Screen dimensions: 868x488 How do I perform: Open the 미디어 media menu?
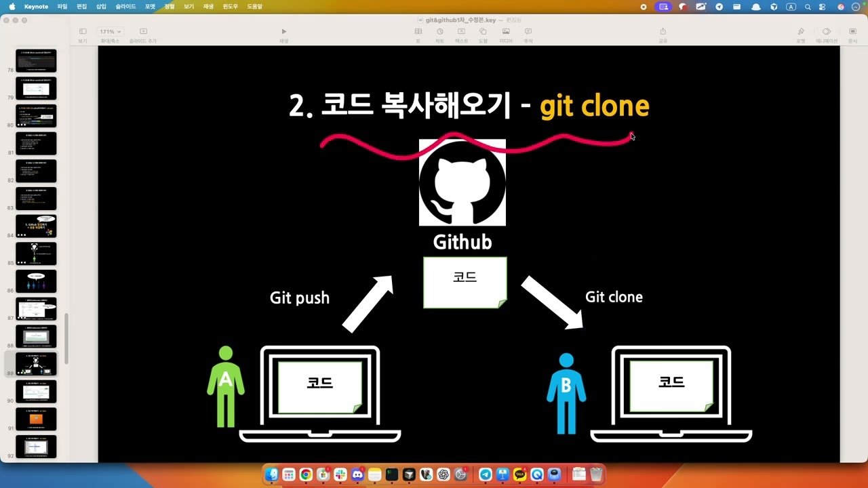[506, 32]
